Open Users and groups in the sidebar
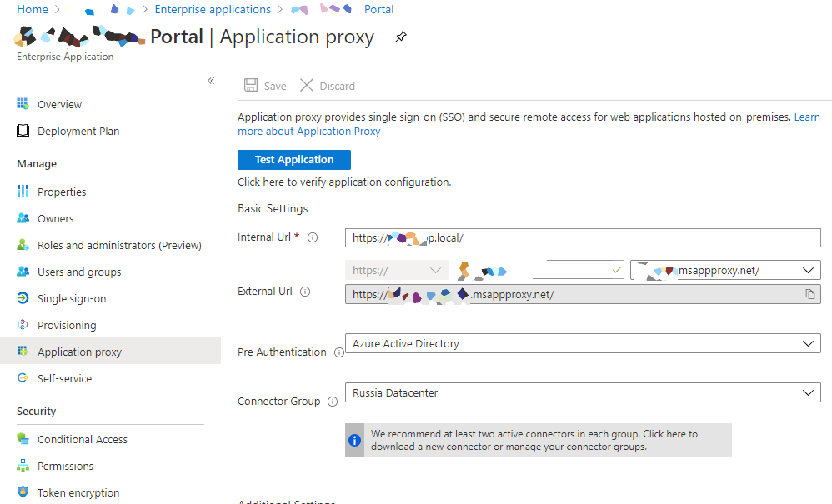This screenshot has width=832, height=504. click(79, 272)
